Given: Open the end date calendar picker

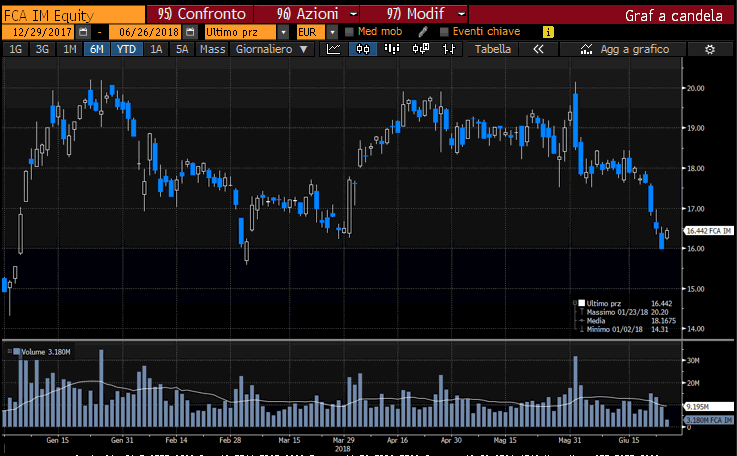Looking at the screenshot, I should click(190, 32).
